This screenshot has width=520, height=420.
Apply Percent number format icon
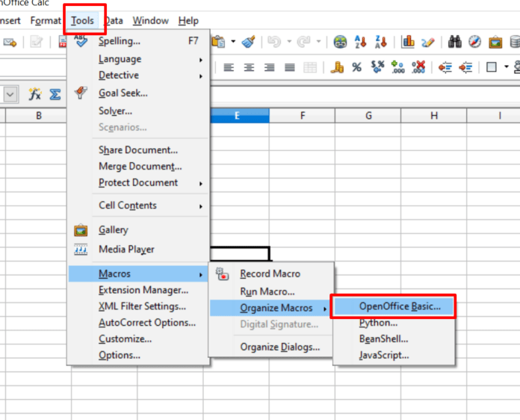(x=357, y=67)
